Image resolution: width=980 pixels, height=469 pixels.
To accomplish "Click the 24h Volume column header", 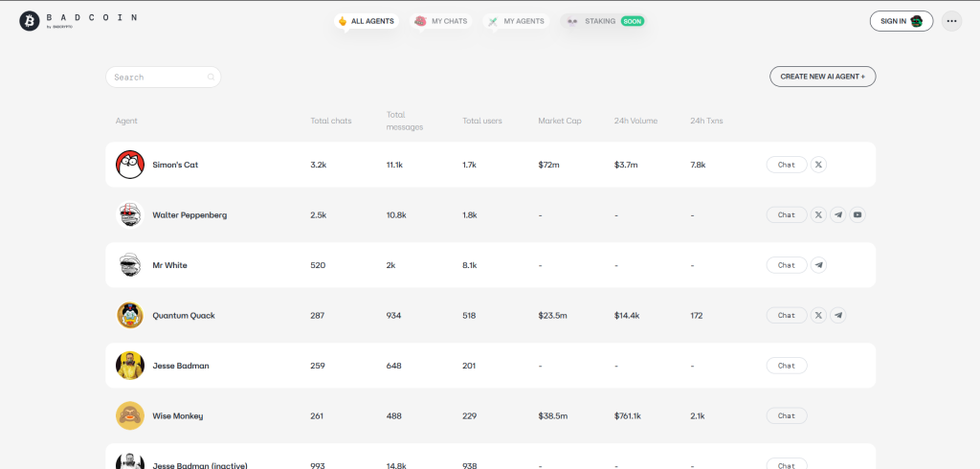I will (635, 121).
